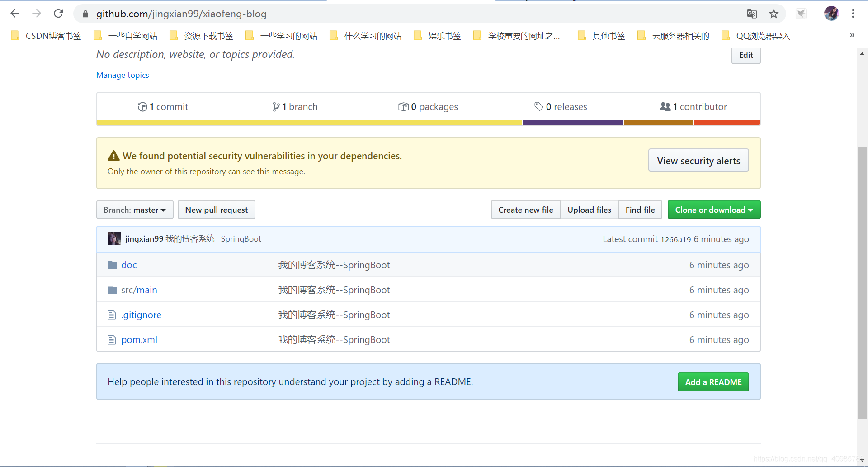Open the .gitignore file
This screenshot has height=467, width=868.
[141, 315]
